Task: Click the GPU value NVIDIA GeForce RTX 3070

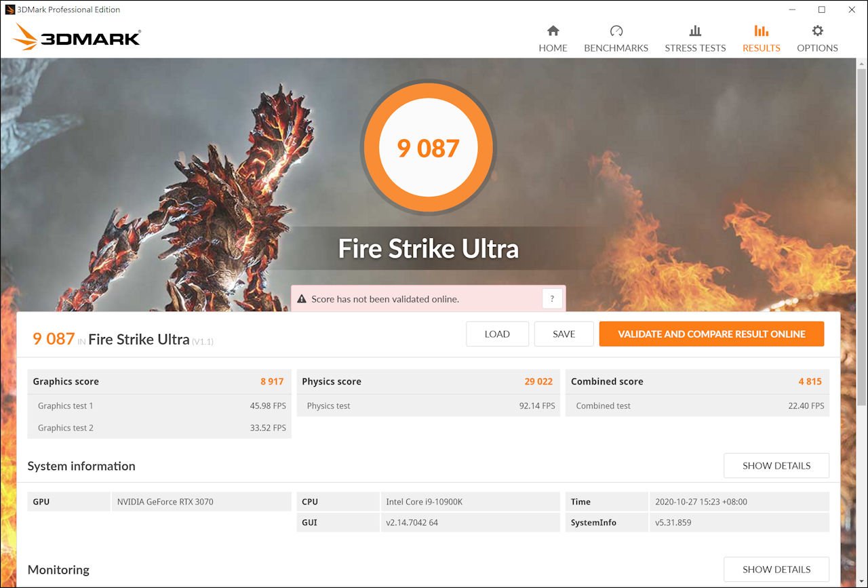Action: (165, 502)
